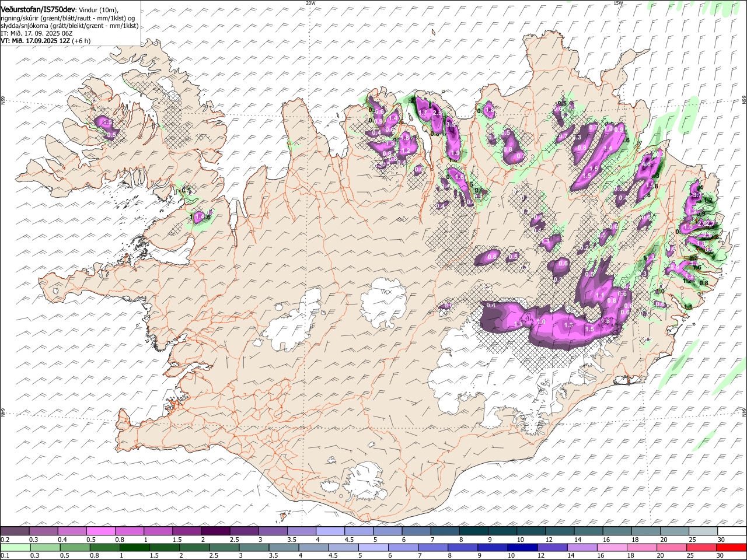Image resolution: width=747 pixels, height=560 pixels.
Task: Pick the bright pink top-row swatch at 0.5
Action: (x=100, y=531)
